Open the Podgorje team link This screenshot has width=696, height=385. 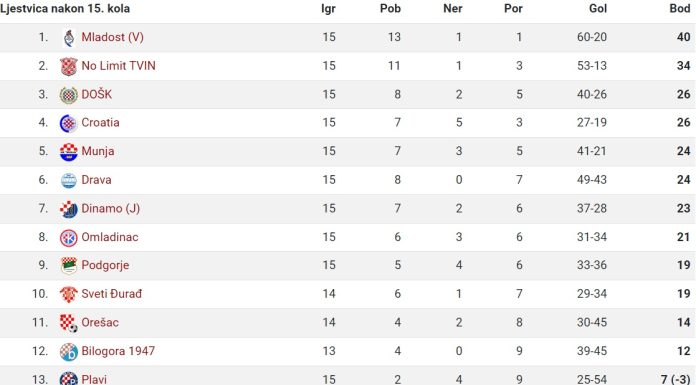pyautogui.click(x=105, y=265)
